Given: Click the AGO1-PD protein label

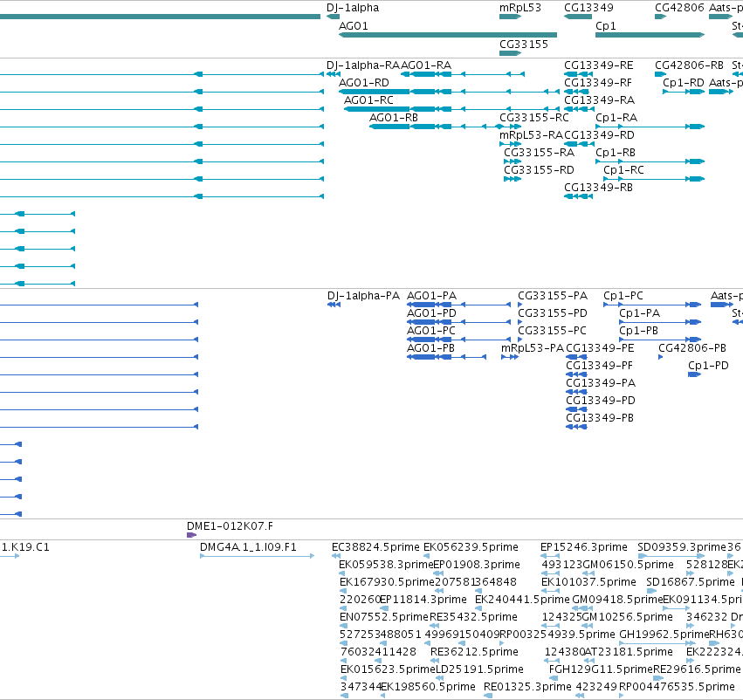Looking at the screenshot, I should (431, 313).
